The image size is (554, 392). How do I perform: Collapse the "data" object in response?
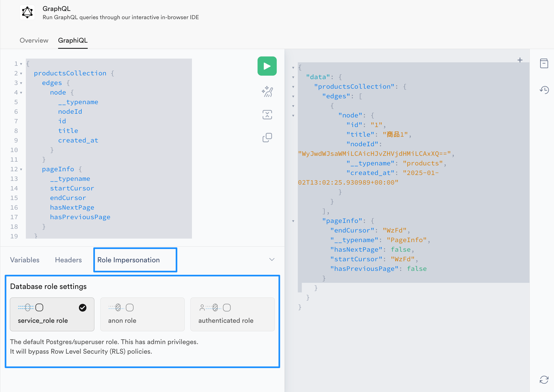click(293, 77)
